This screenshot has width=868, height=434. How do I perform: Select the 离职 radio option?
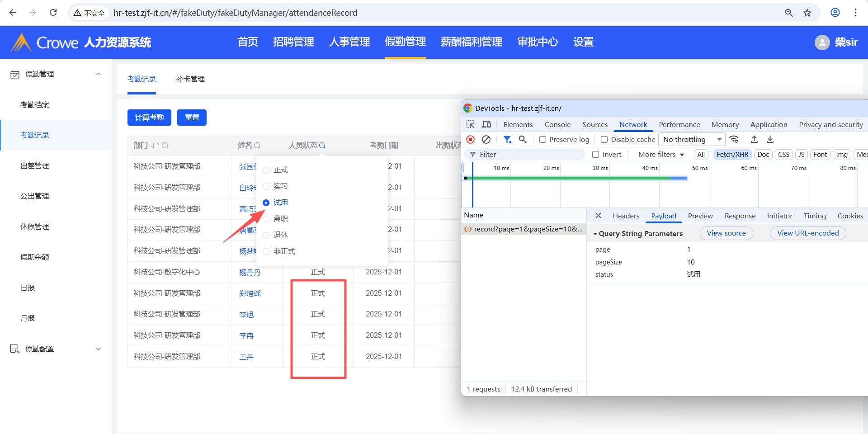tap(266, 219)
